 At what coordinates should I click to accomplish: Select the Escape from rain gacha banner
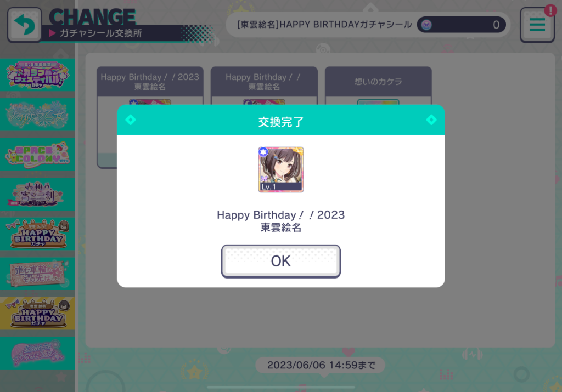point(37,353)
